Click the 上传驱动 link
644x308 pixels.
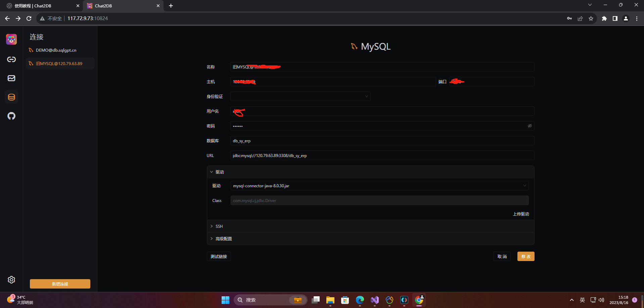pos(521,214)
